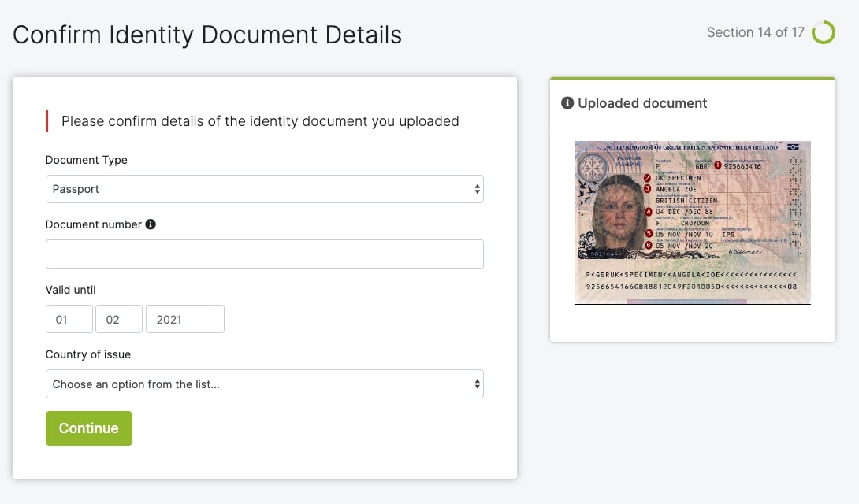Focus the Document number input field
This screenshot has width=859, height=504.
point(264,254)
